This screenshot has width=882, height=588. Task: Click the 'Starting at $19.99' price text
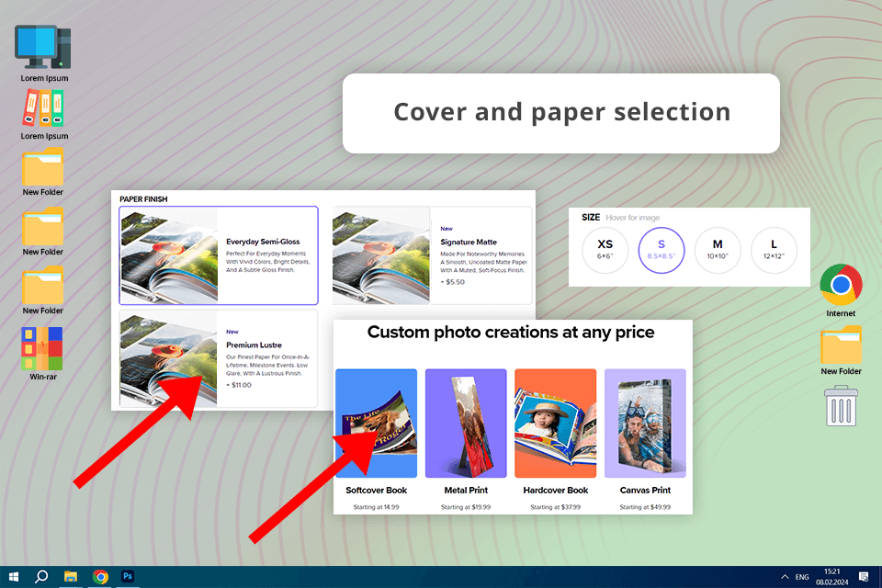click(466, 507)
